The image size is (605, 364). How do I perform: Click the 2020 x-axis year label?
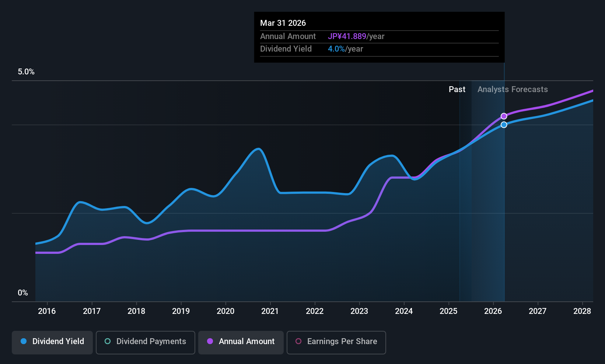tap(225, 311)
